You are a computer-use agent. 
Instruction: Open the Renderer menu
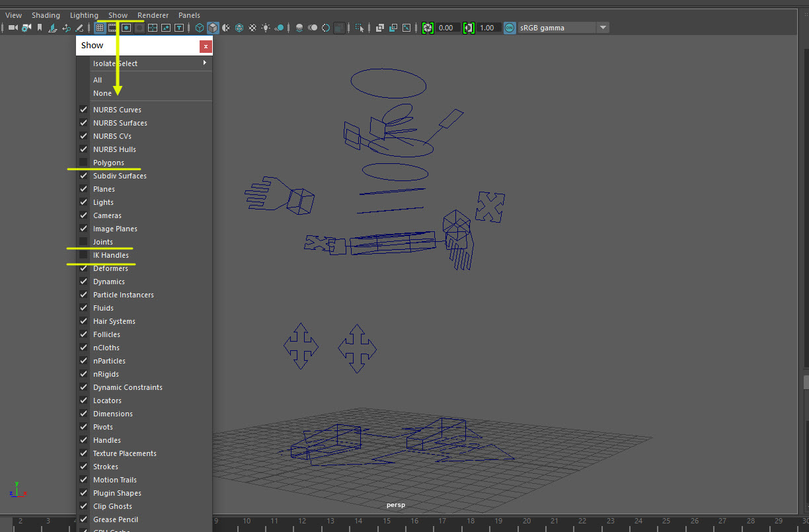(153, 15)
